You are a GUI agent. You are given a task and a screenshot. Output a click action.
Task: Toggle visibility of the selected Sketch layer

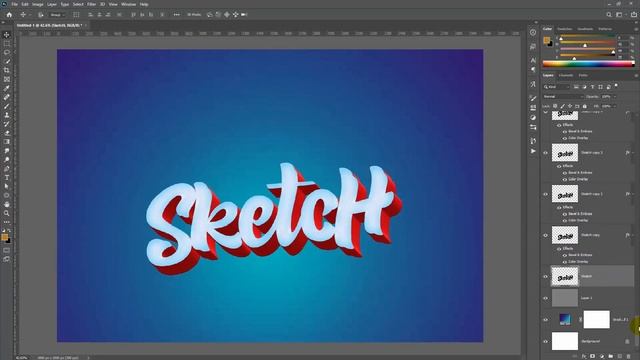click(x=545, y=276)
